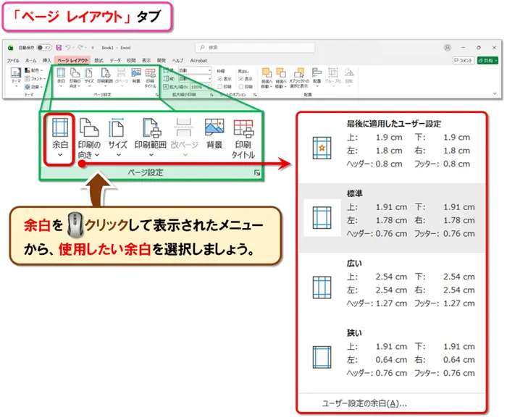Toggle 枠線 印刷 checkbox

coord(220,87)
